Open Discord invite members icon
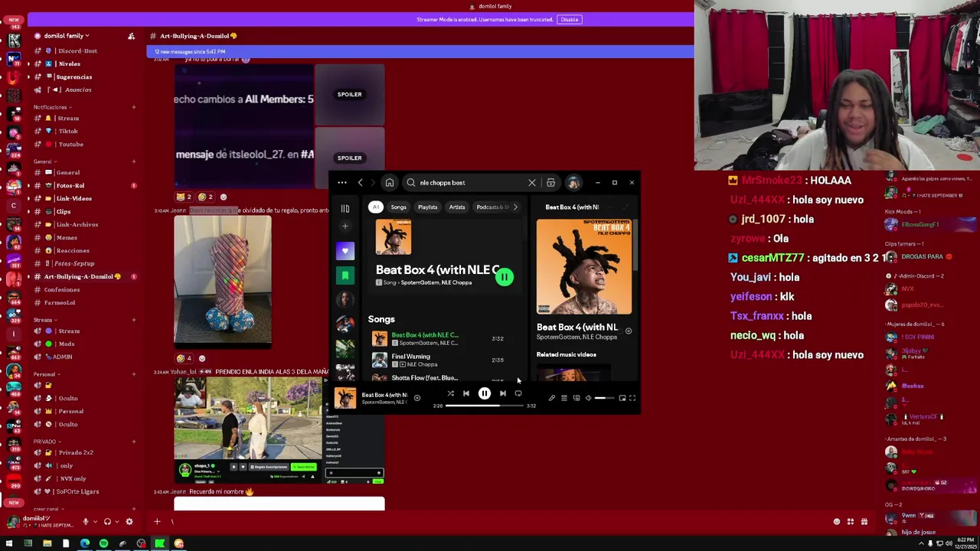 (x=131, y=36)
